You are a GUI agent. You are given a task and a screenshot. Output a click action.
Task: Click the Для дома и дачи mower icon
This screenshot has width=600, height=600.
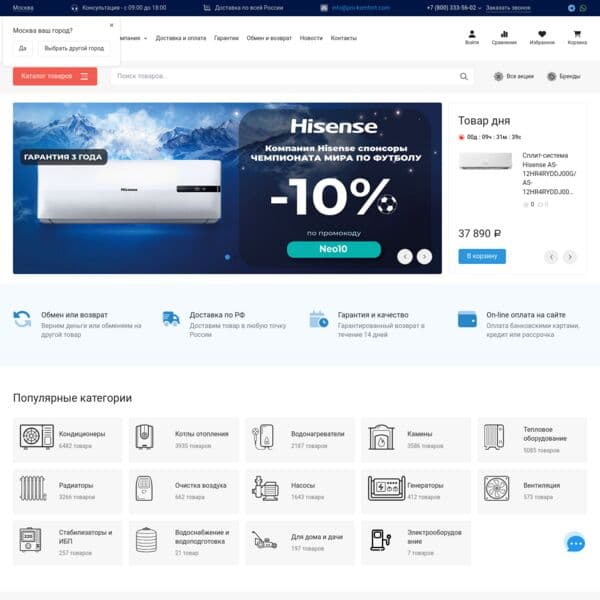coord(265,540)
